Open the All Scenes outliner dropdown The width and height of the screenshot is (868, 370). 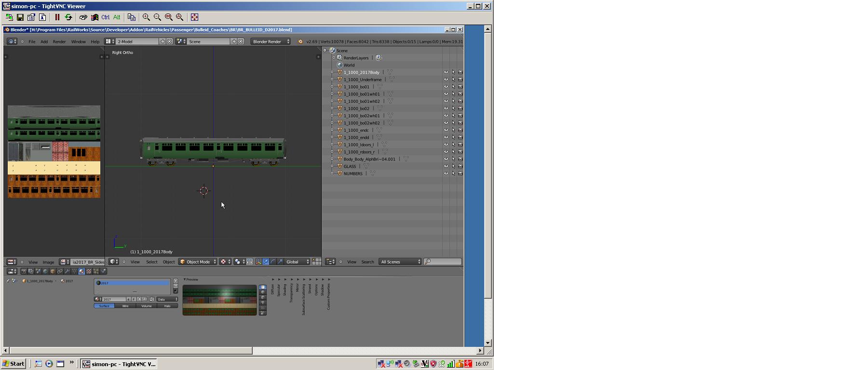pos(400,262)
